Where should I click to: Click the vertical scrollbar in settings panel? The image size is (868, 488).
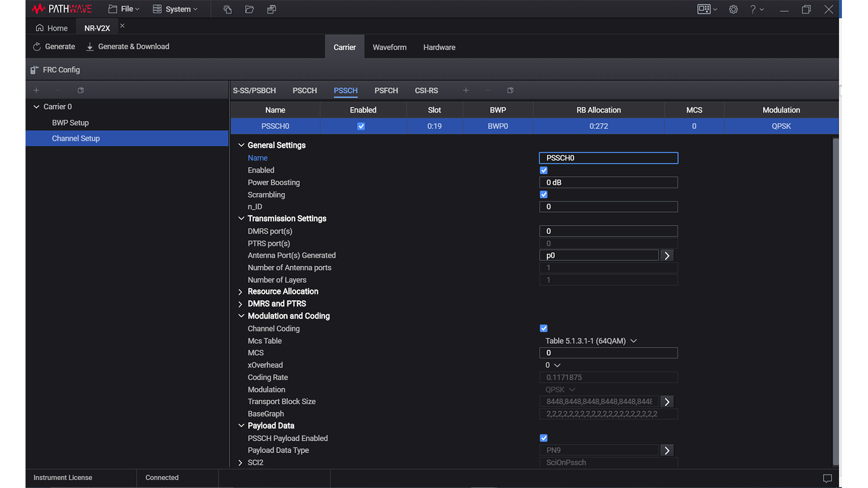pos(835,301)
